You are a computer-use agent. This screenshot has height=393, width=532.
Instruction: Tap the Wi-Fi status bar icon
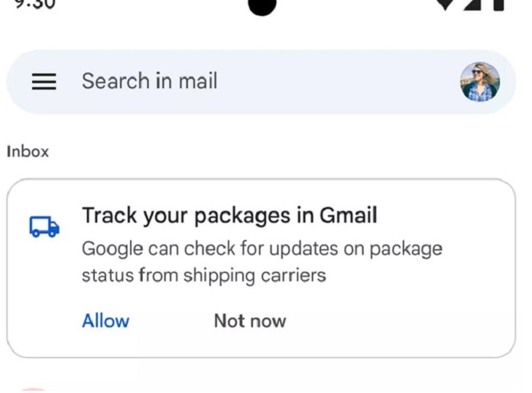click(444, 4)
